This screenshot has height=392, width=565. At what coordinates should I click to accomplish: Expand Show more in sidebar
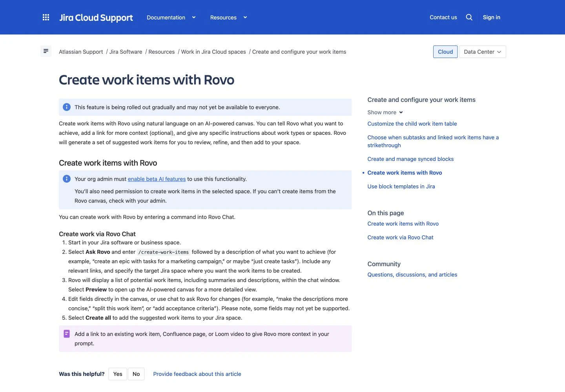click(x=385, y=113)
